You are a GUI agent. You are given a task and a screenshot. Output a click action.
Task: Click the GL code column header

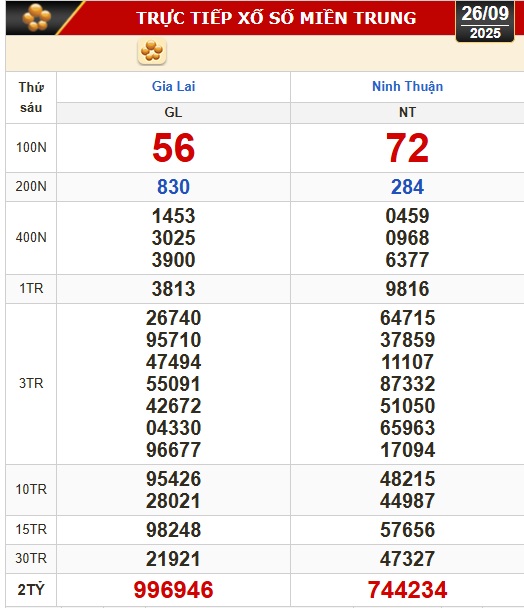[x=173, y=112]
